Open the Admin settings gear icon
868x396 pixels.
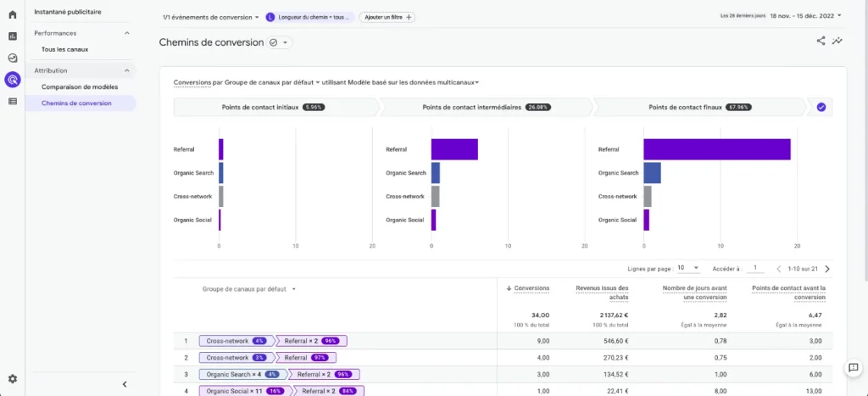coord(12,379)
